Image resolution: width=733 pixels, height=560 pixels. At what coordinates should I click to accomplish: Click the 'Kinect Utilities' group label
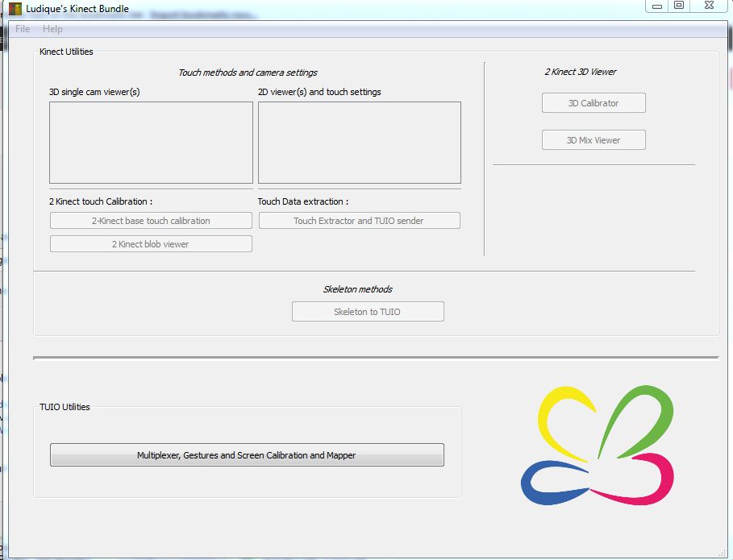[x=66, y=52]
